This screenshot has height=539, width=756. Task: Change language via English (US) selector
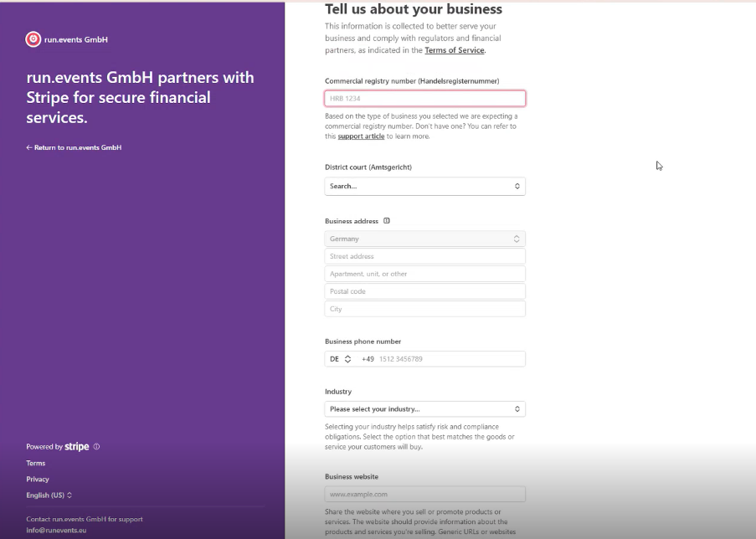49,495
